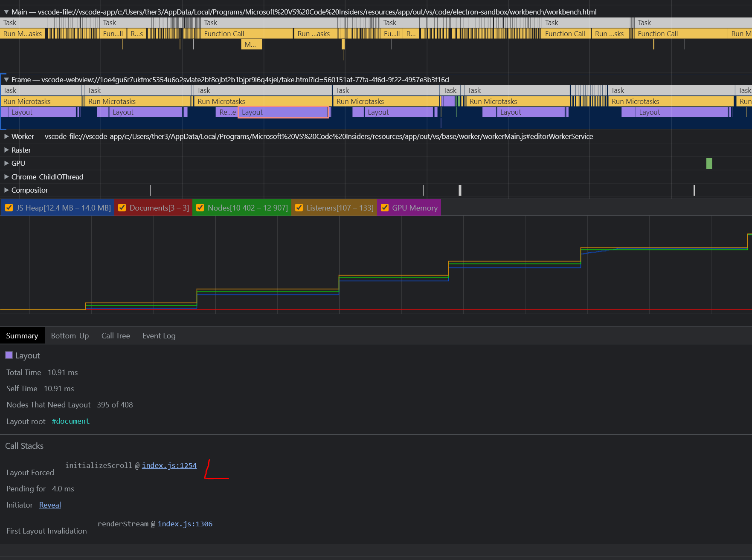Expand the Compositor track
752x560 pixels.
[6, 190]
